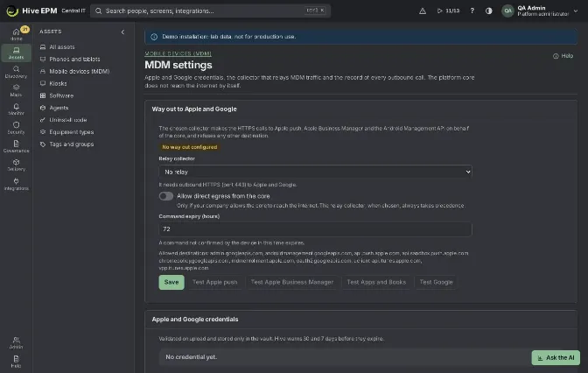Click the Hive EPM logo
This screenshot has height=373, width=588.
pyautogui.click(x=31, y=11)
